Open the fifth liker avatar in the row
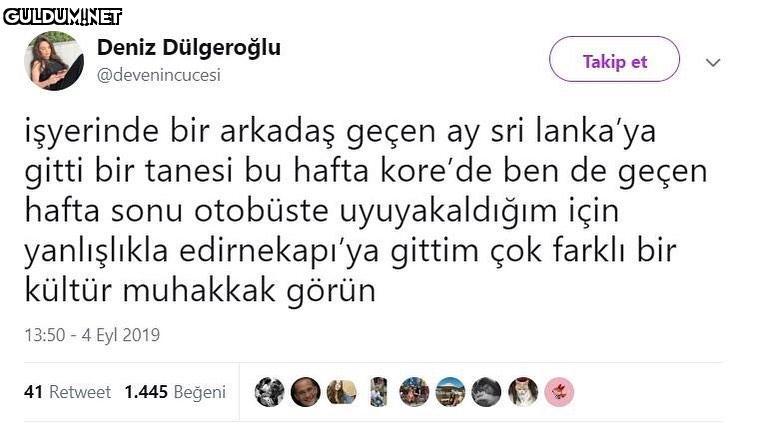The width and height of the screenshot is (761, 439). pyautogui.click(x=414, y=391)
